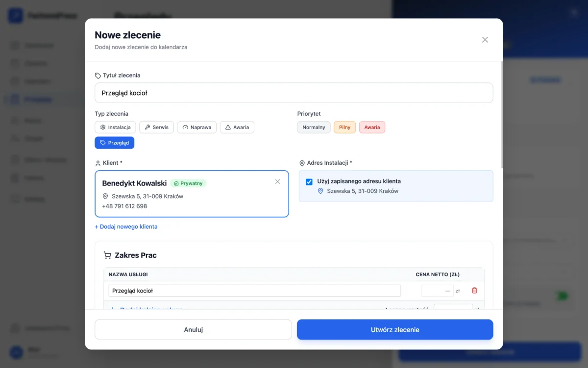The height and width of the screenshot is (368, 588).
Task: Pick the Naprawa order type
Action: coord(197,127)
